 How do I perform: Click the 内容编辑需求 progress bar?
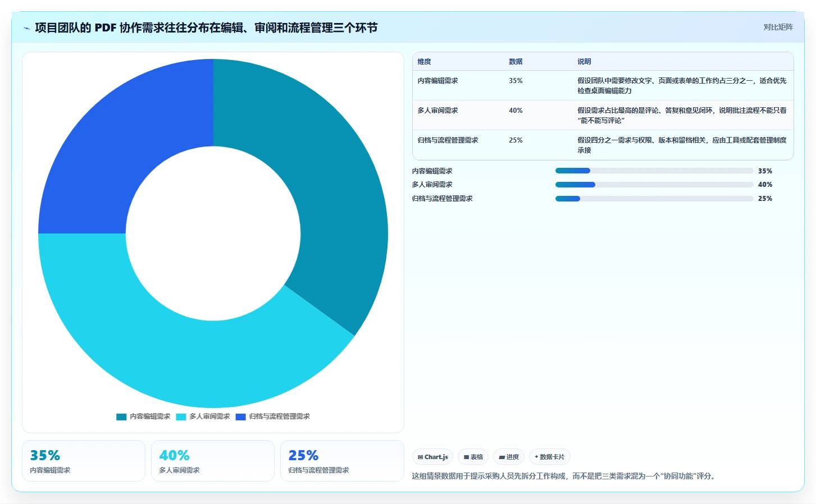point(654,171)
